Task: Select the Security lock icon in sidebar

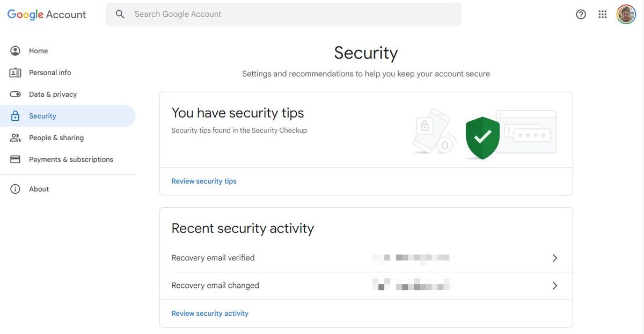Action: (x=15, y=115)
